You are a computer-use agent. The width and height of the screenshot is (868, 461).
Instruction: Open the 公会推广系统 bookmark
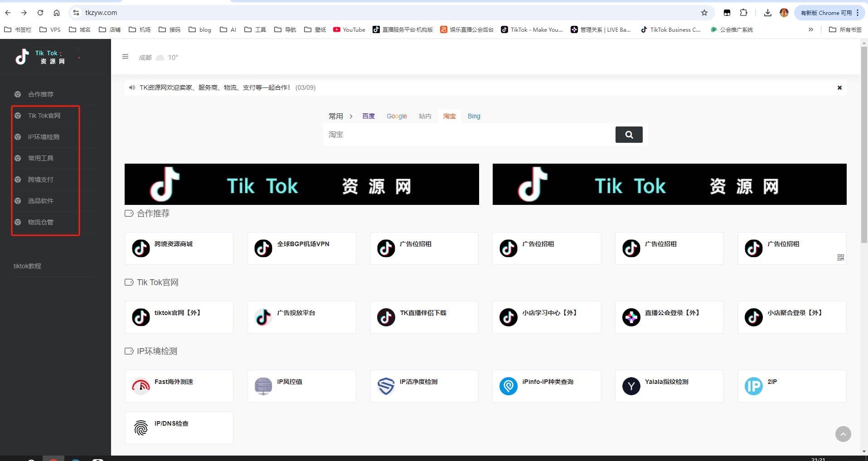coord(732,29)
